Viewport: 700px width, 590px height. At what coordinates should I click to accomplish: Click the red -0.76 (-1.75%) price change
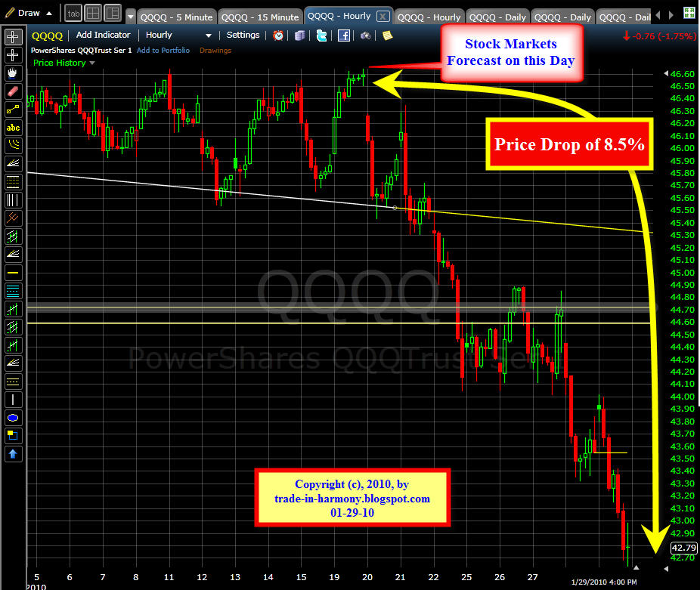pos(659,36)
